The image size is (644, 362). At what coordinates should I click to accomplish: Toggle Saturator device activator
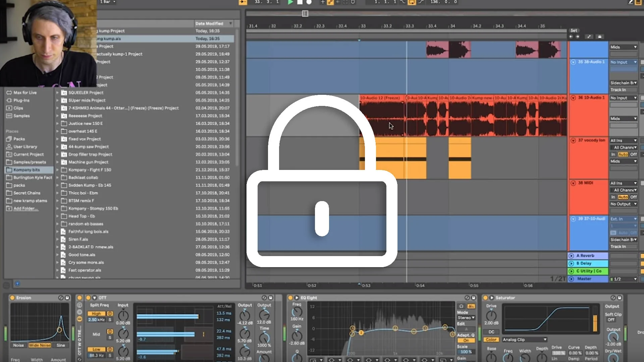click(x=485, y=298)
